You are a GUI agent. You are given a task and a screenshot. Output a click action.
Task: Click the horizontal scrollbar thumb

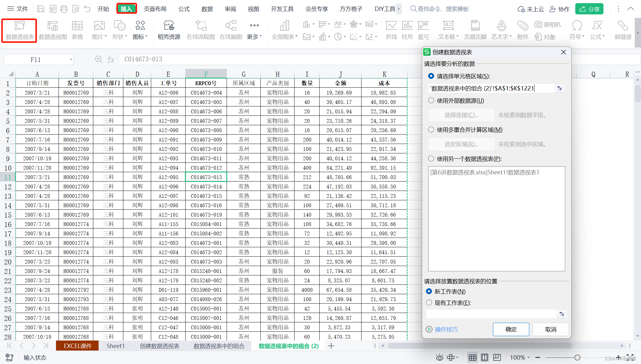coord(480,346)
